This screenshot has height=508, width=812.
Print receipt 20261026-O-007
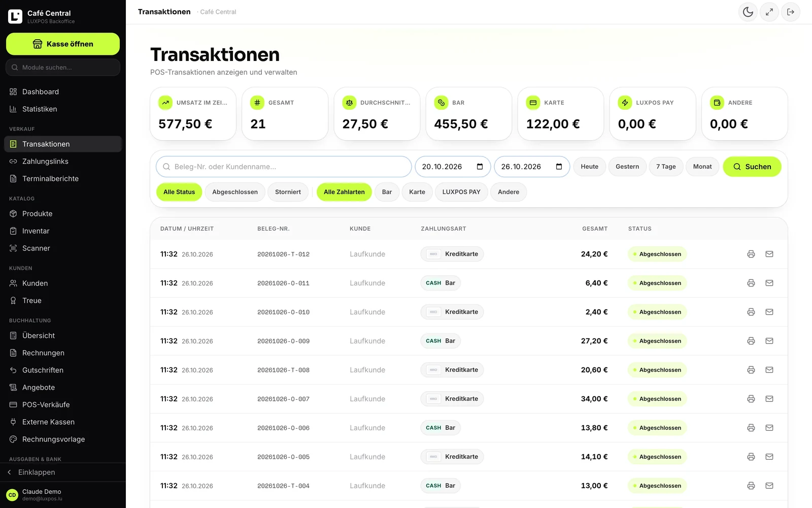pos(751,399)
